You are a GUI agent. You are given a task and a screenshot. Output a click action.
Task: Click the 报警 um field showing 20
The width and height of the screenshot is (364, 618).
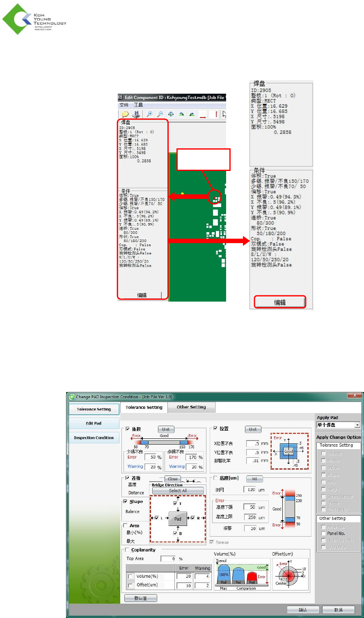click(250, 528)
